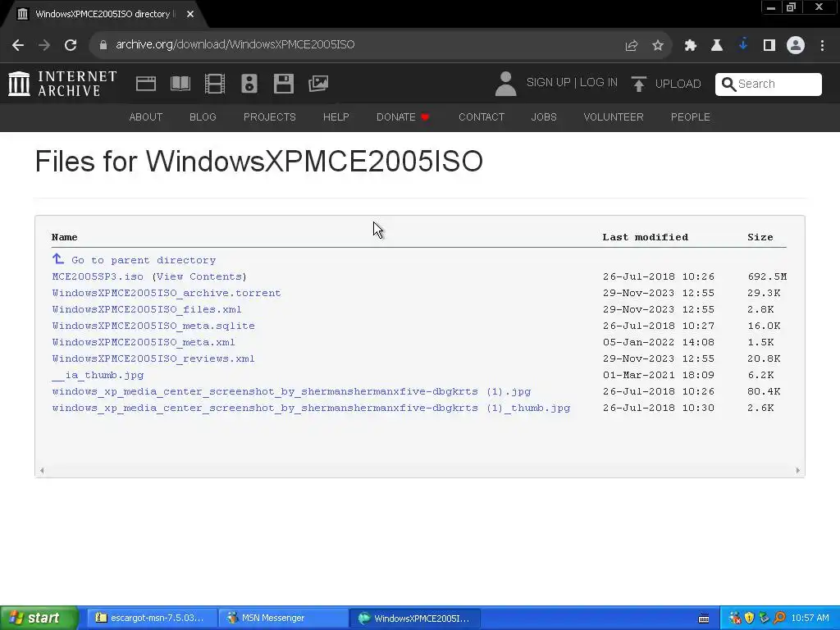Go forward using the browser forward arrow
The image size is (840, 630).
coord(44,45)
